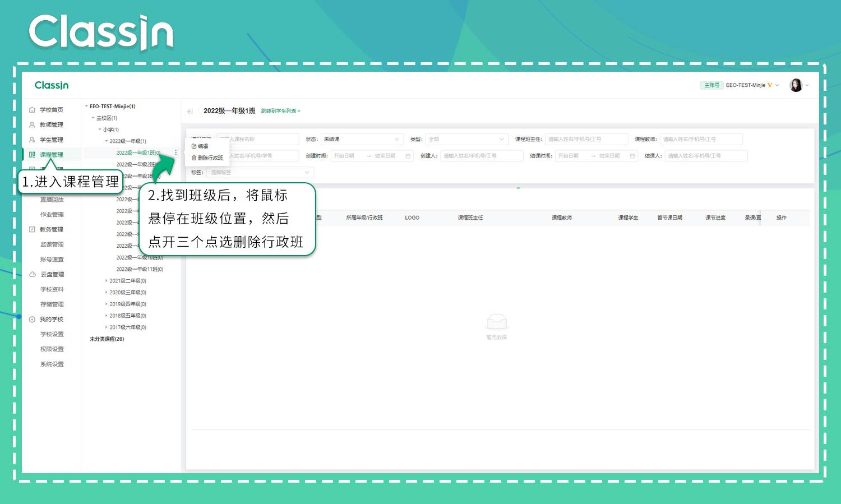Click the 跳转到学生列表 link

[x=280, y=111]
